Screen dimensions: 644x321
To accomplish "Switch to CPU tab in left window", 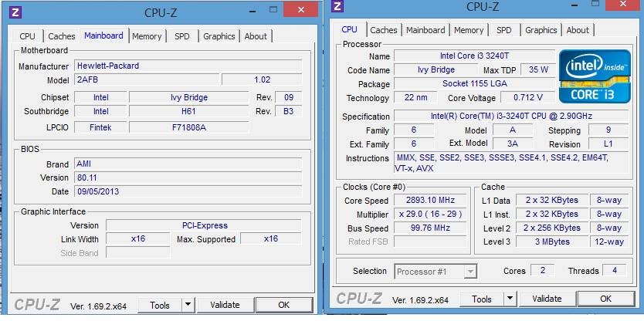I will coord(28,36).
